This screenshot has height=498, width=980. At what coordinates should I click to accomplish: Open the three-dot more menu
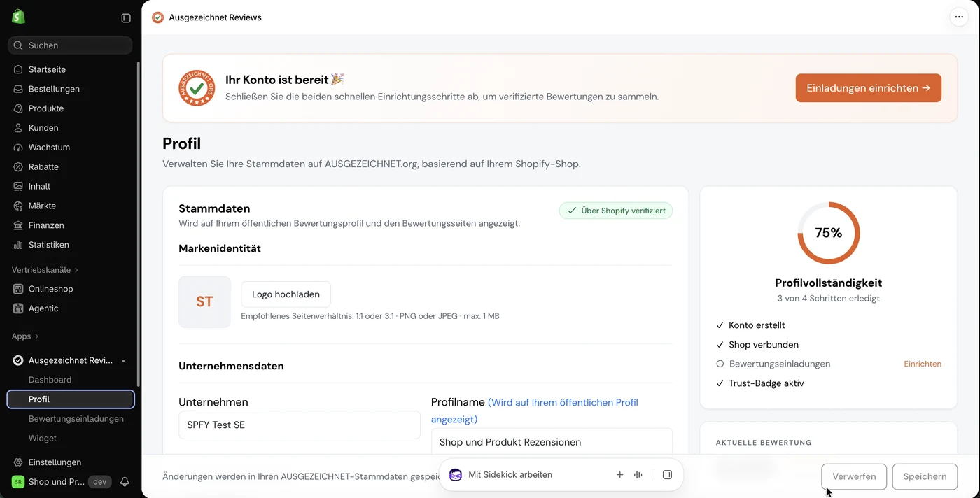[959, 17]
